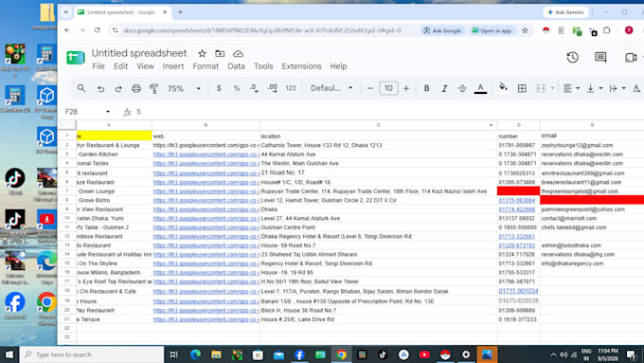Open the Google Sheets home icon
The height and width of the screenshot is (363, 644).
[76, 58]
